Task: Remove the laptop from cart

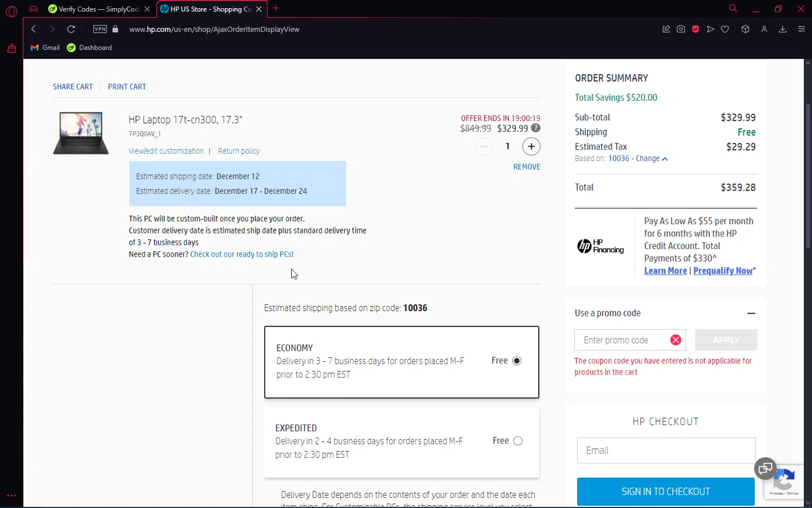Action: click(x=527, y=167)
